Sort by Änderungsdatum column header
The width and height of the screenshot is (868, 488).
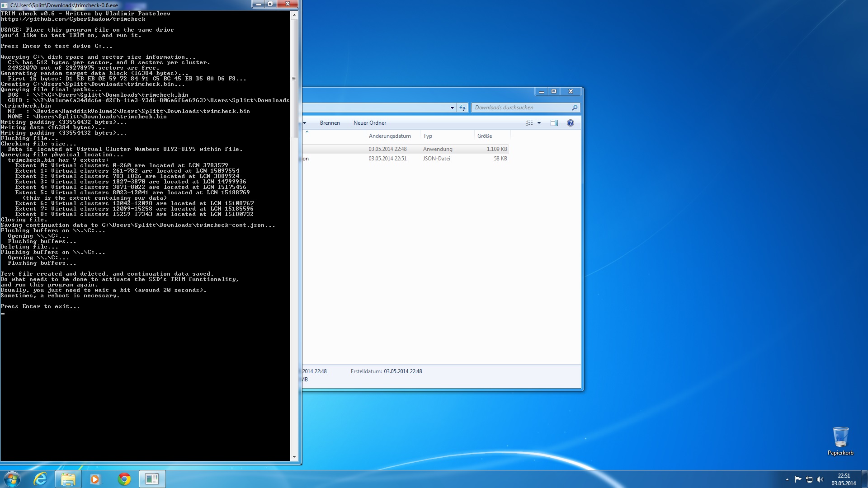coord(390,136)
